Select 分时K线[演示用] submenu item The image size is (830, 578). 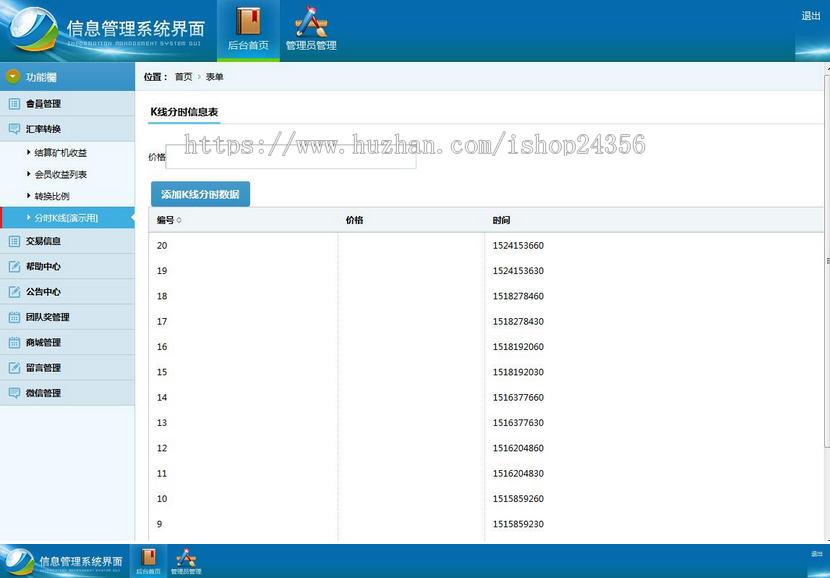(x=66, y=218)
